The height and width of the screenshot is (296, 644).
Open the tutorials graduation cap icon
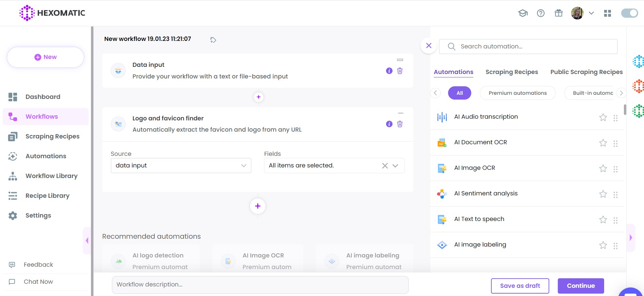tap(523, 13)
